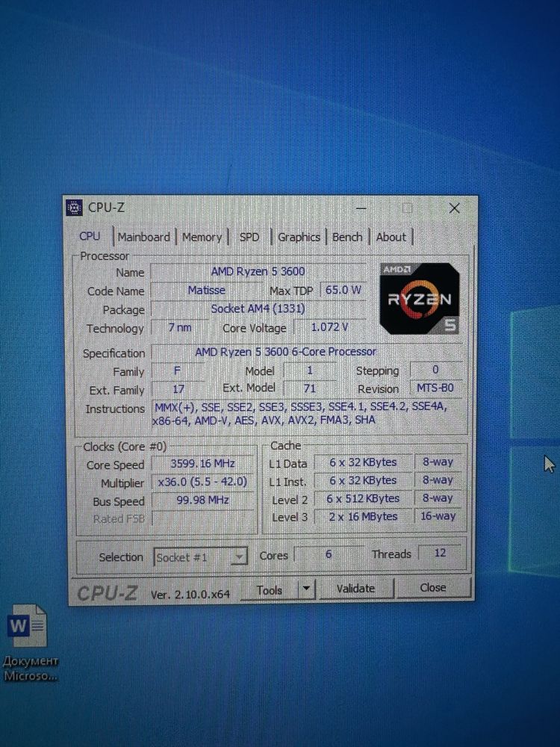
Task: Open the SPD tab
Action: point(249,237)
